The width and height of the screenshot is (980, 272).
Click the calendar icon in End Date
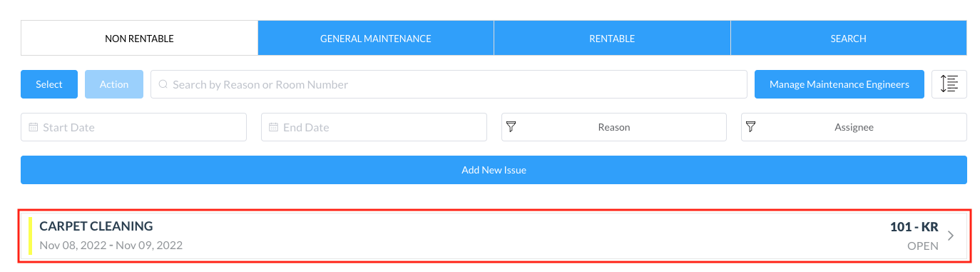point(273,127)
